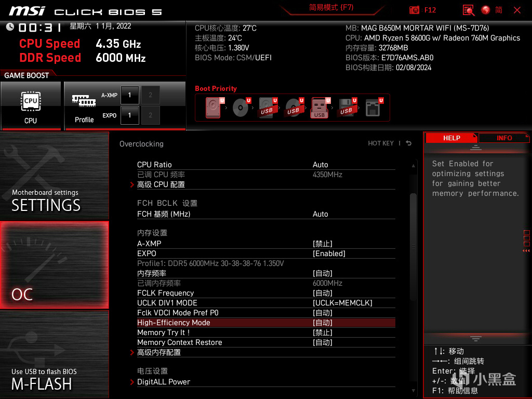Image resolution: width=532 pixels, height=399 pixels.
Task: Open the M-FLASH section
Action: click(x=54, y=354)
